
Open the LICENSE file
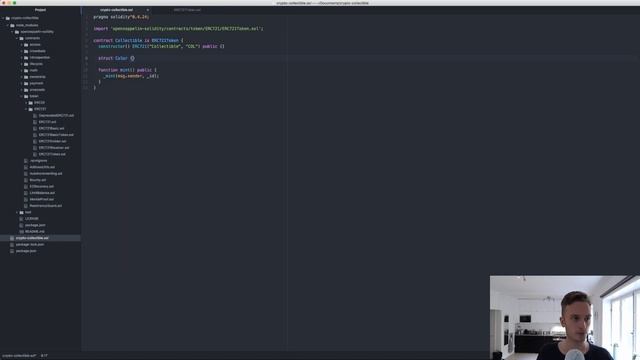click(32, 219)
